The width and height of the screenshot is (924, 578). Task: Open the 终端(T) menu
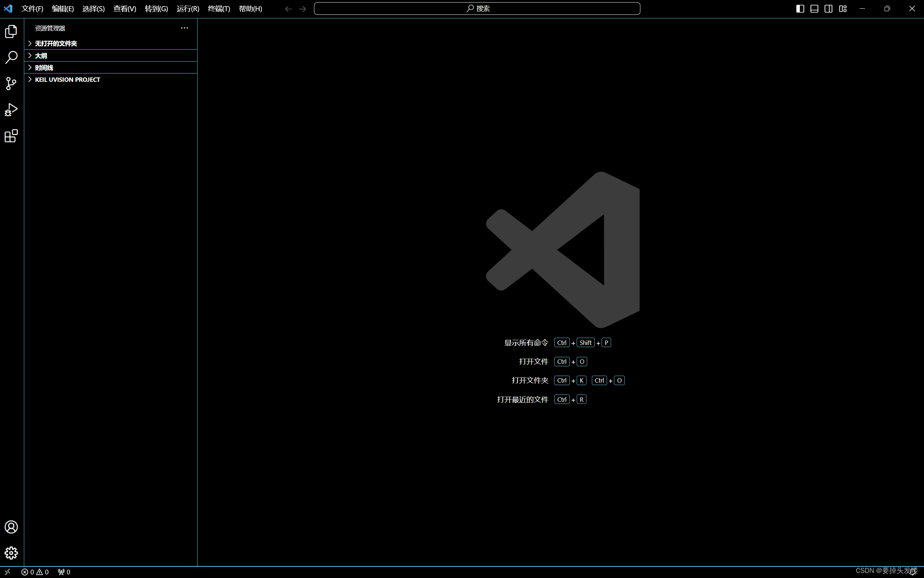pos(219,8)
